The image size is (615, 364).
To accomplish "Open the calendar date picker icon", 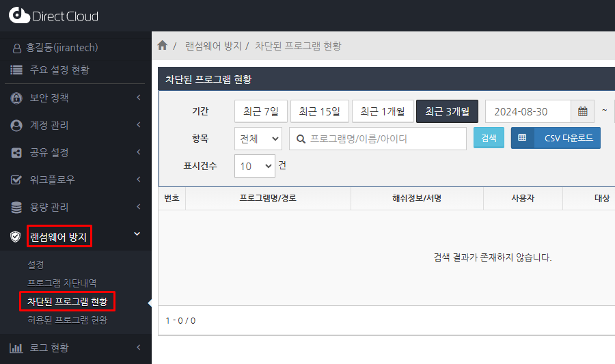I will (582, 111).
